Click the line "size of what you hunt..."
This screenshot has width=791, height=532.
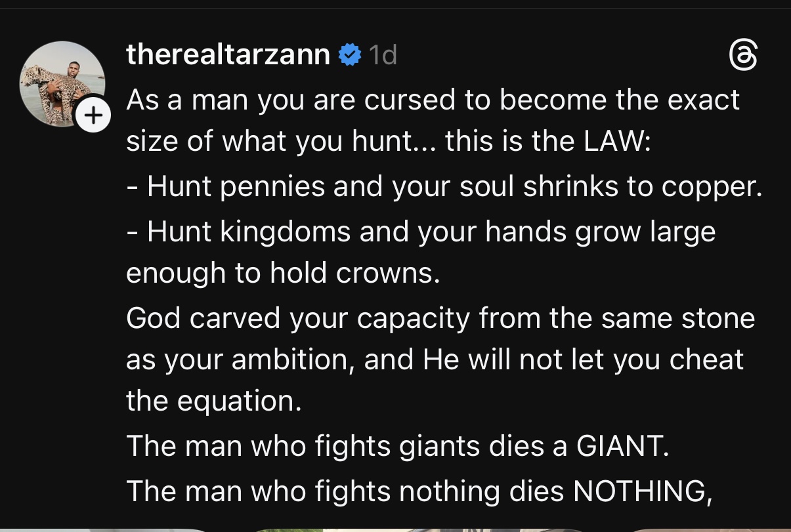(x=387, y=142)
